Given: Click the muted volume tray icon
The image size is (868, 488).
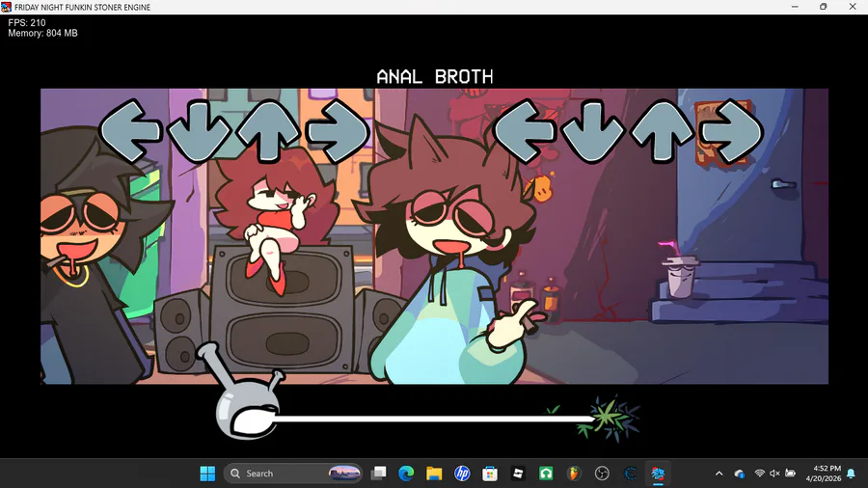Looking at the screenshot, I should pyautogui.click(x=774, y=474).
